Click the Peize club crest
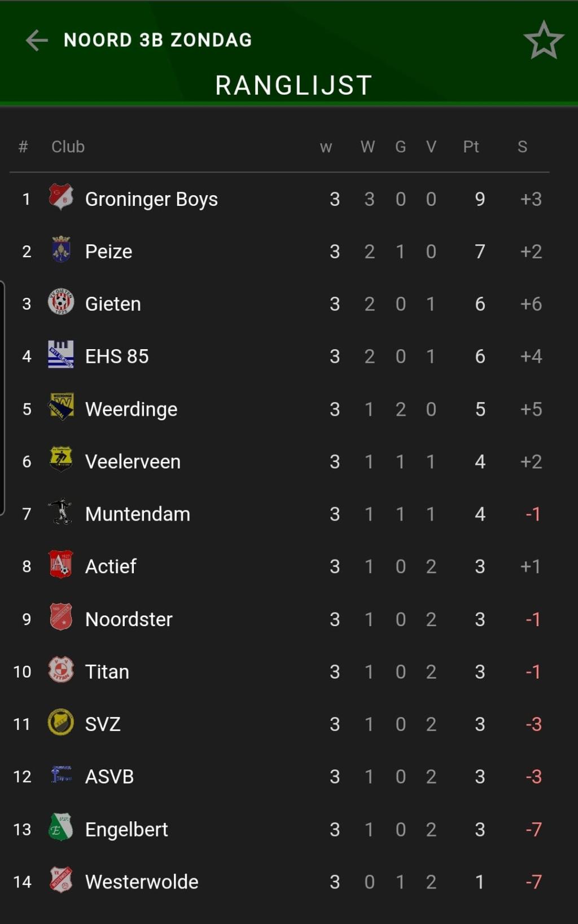578x924 pixels. point(61,250)
